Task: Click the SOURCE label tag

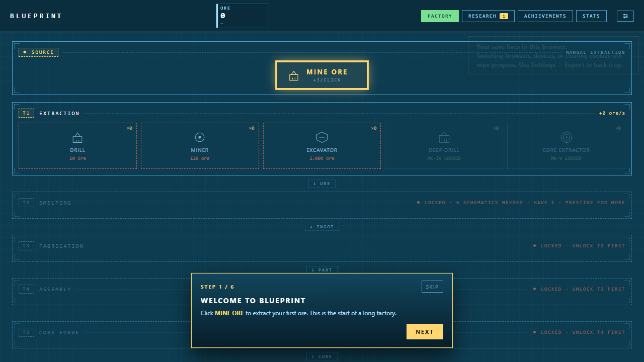Action: click(39, 52)
